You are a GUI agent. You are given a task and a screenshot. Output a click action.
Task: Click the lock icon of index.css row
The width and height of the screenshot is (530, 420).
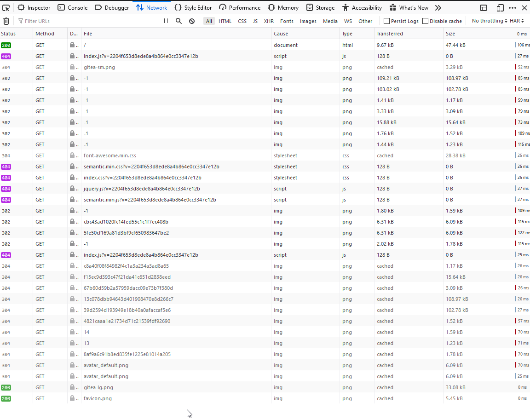(x=72, y=177)
